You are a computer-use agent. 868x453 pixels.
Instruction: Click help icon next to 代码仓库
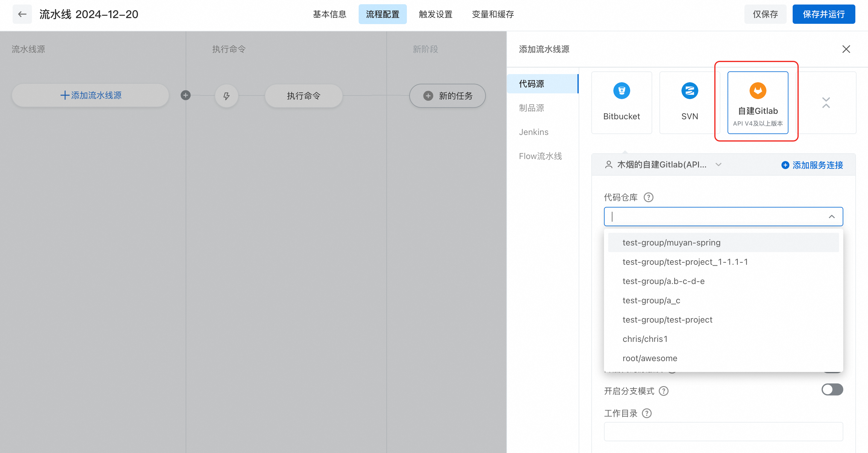pos(648,197)
